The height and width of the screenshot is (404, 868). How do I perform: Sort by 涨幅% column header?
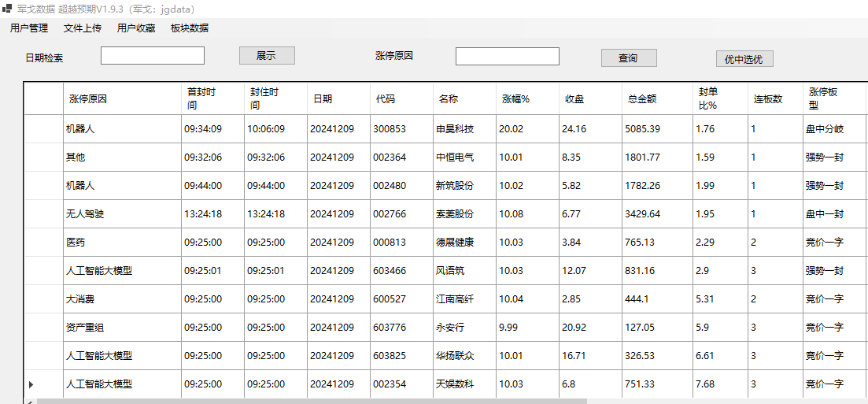click(x=527, y=99)
